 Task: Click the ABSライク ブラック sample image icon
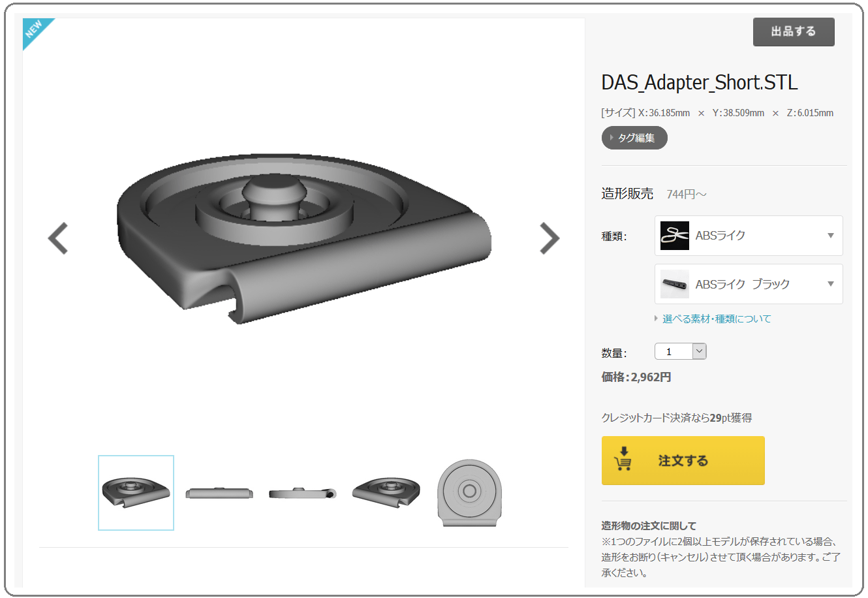click(675, 284)
